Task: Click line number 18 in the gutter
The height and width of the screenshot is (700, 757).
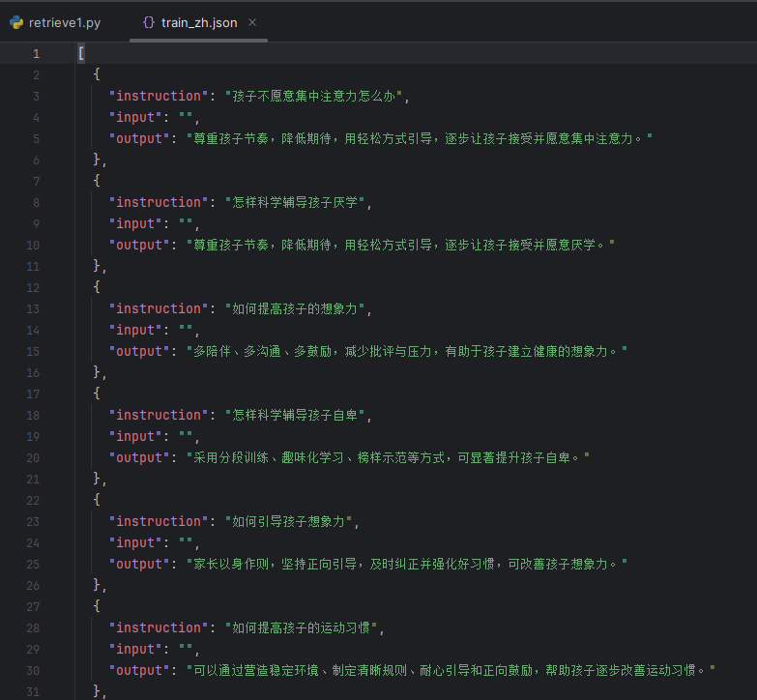Action: [33, 415]
